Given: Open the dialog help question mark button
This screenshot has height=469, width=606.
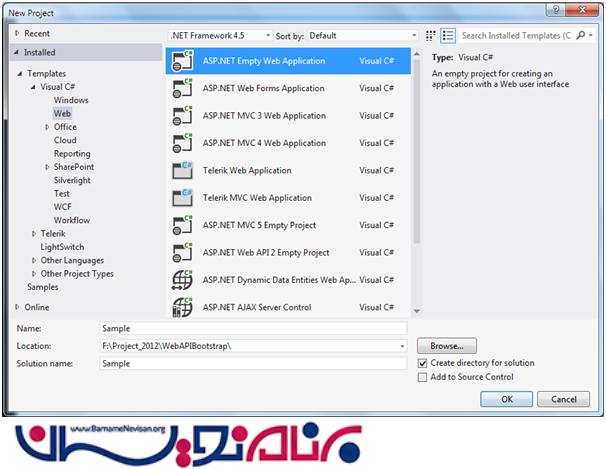Looking at the screenshot, I should 555,10.
